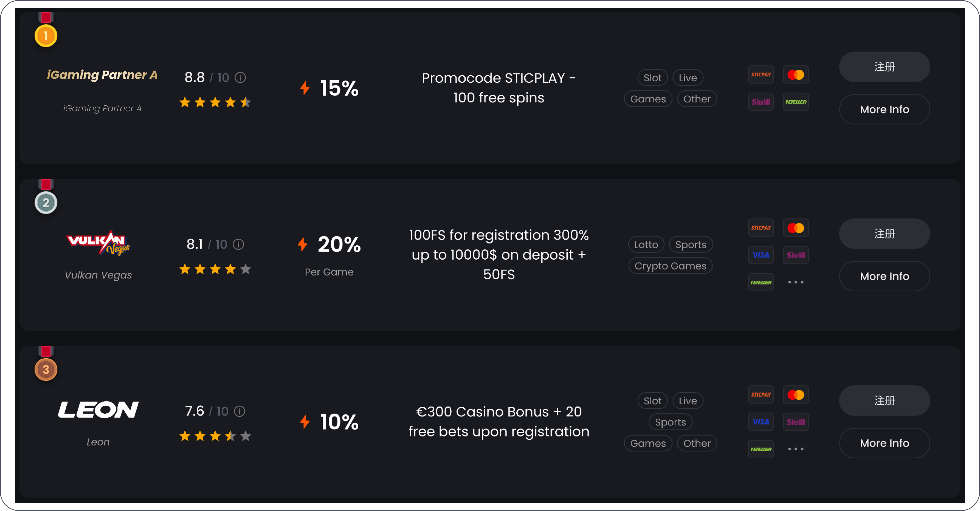Click the five-star rating of Vulkan Vegas

pos(215,269)
